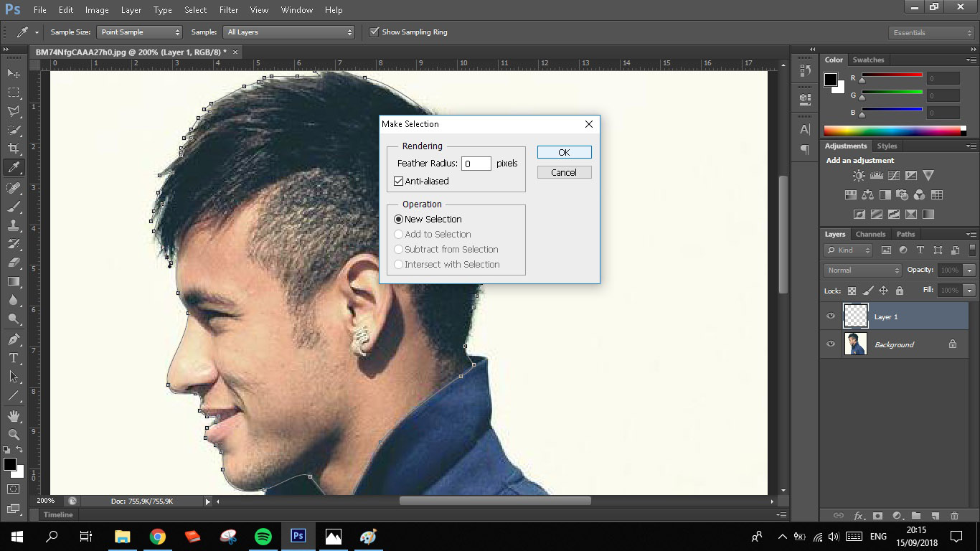The width and height of the screenshot is (980, 551).
Task: Select the New Selection radio button
Action: point(399,220)
